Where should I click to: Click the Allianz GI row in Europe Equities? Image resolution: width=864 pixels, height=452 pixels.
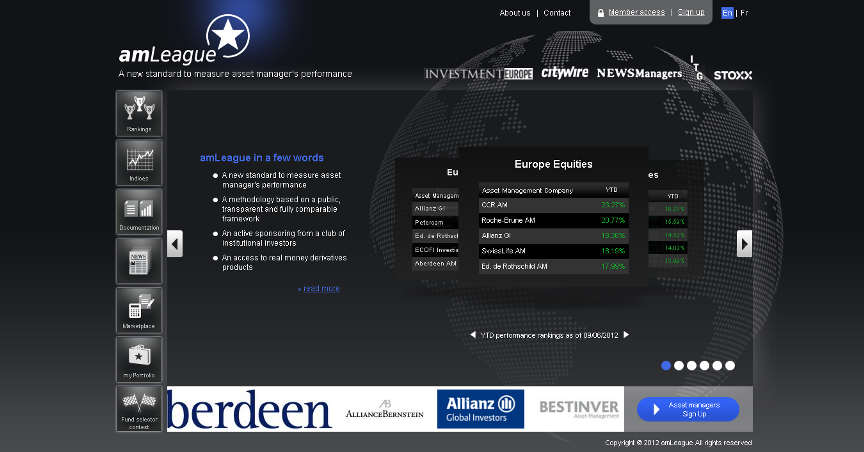coord(554,235)
